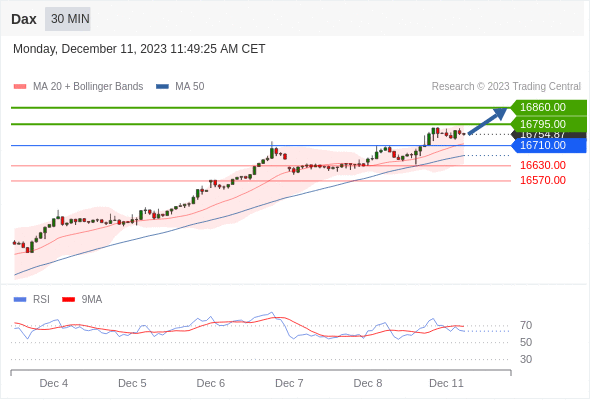
Task: Click the red 9MA color swatch
Action: click(68, 300)
